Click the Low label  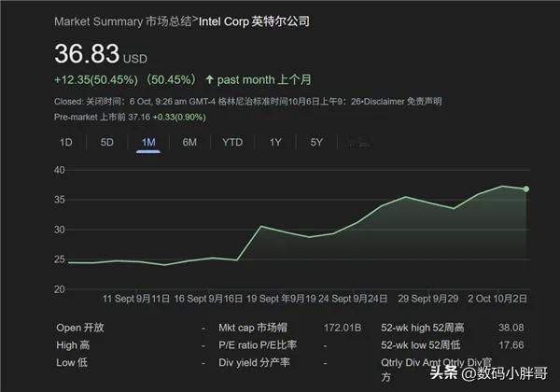72,362
